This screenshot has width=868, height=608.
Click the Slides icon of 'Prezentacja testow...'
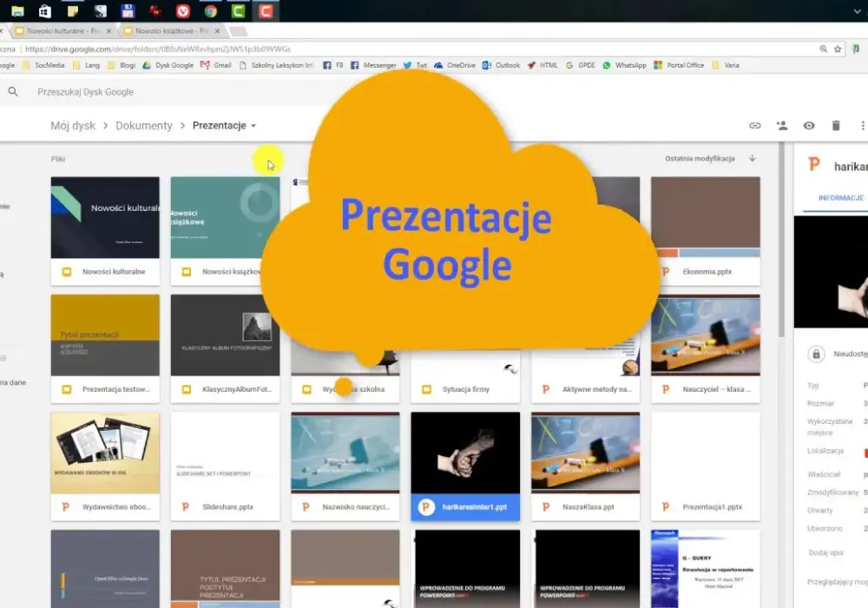[x=67, y=389]
